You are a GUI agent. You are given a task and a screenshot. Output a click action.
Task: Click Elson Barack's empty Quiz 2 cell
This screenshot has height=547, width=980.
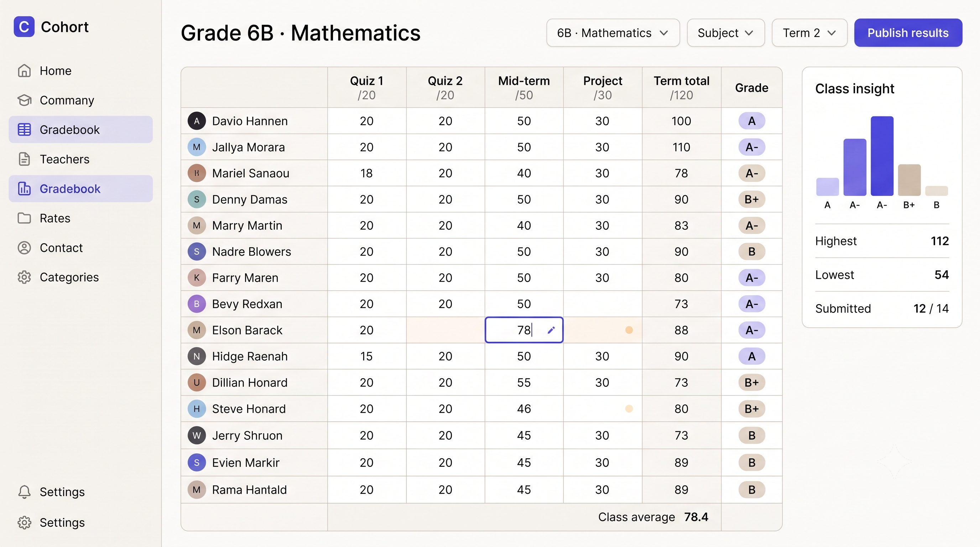coord(445,330)
